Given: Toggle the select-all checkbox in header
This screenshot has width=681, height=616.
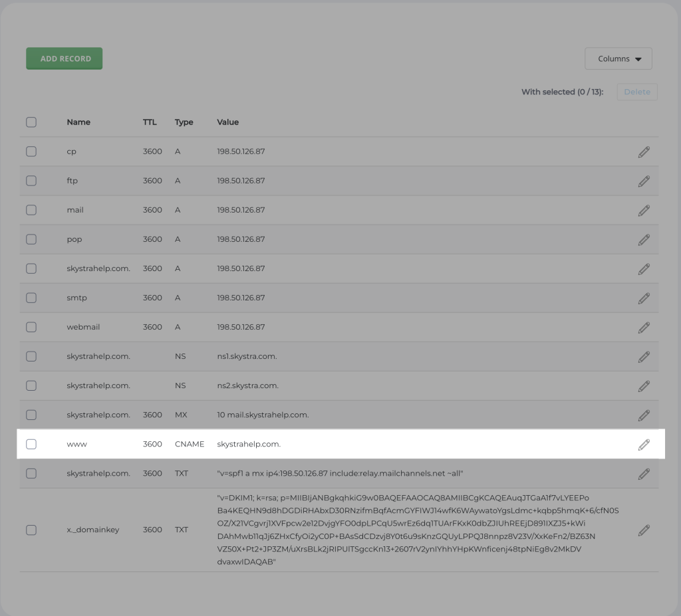Looking at the screenshot, I should pyautogui.click(x=31, y=122).
